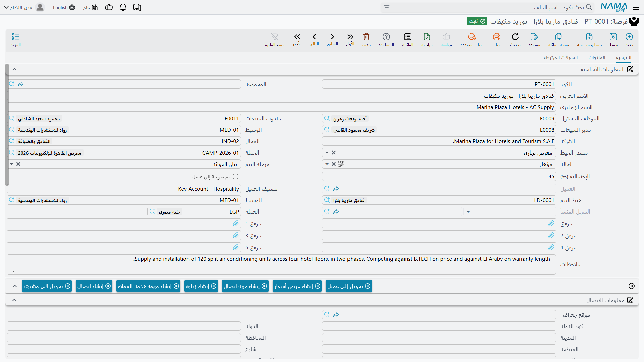The height and width of the screenshot is (362, 644).
Task: Click the paperclip in مرفق 5 field
Action: tap(236, 247)
